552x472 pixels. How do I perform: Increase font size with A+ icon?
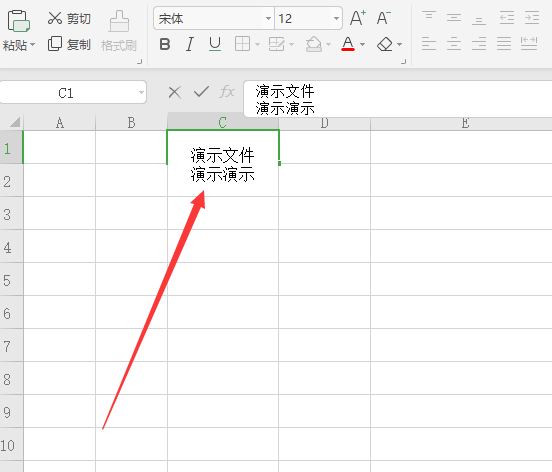click(358, 18)
